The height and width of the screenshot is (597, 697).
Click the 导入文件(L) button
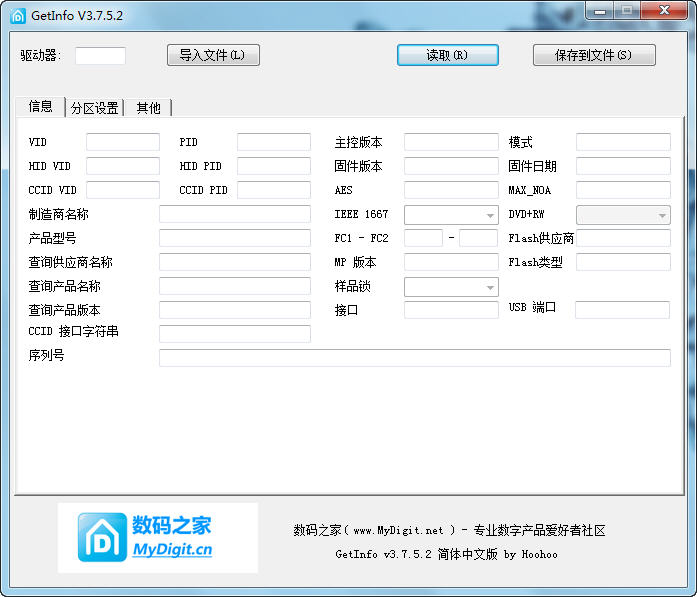[212, 55]
